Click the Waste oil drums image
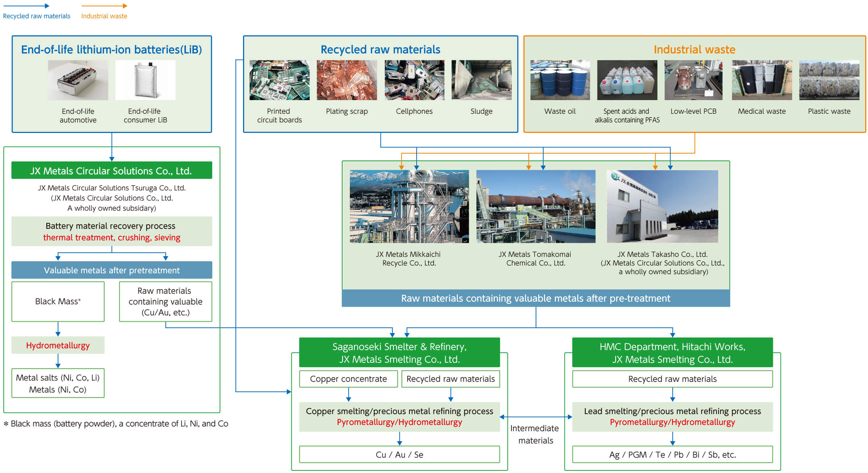Viewport: 868px width, 473px height. tap(560, 80)
